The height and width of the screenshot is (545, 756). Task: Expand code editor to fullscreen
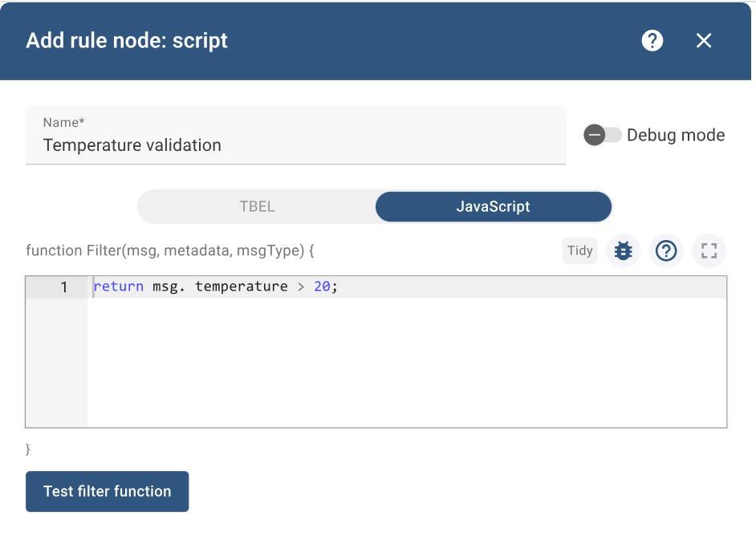point(709,250)
